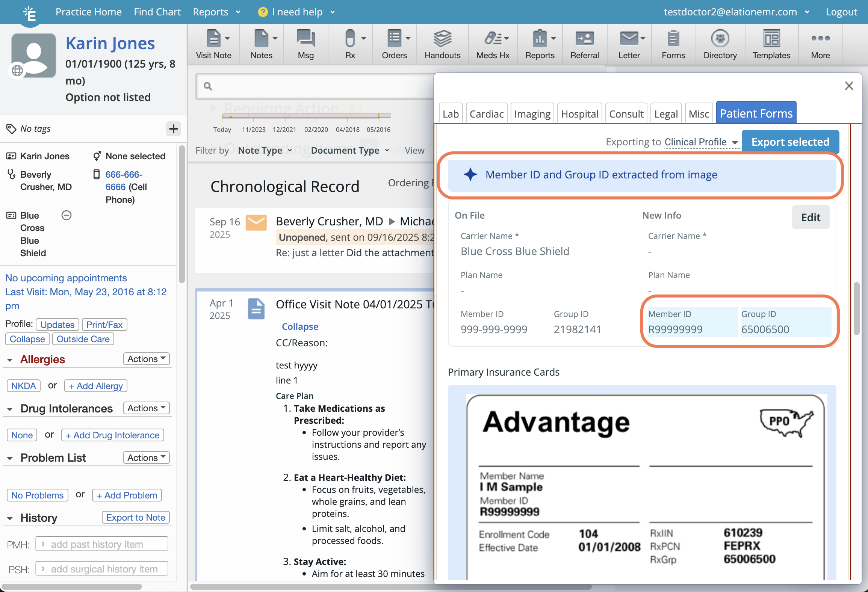This screenshot has height=592, width=868.
Task: Click the Handouts stack icon
Action: click(442, 39)
